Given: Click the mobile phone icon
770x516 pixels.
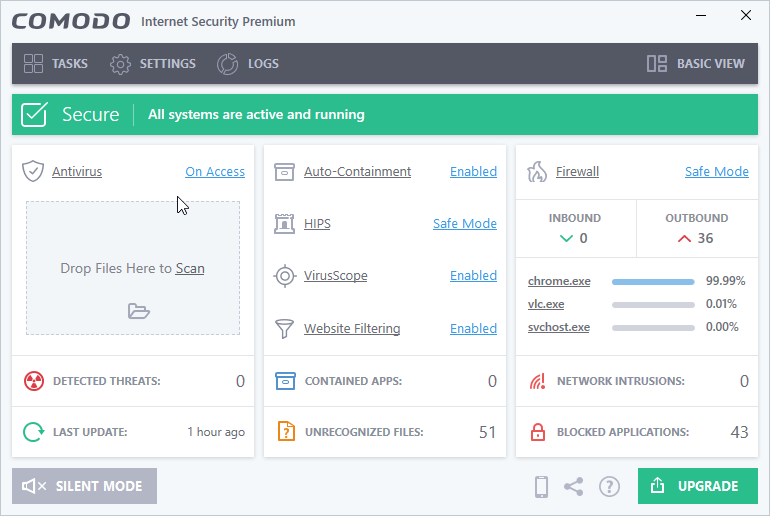Looking at the screenshot, I should pyautogui.click(x=541, y=487).
